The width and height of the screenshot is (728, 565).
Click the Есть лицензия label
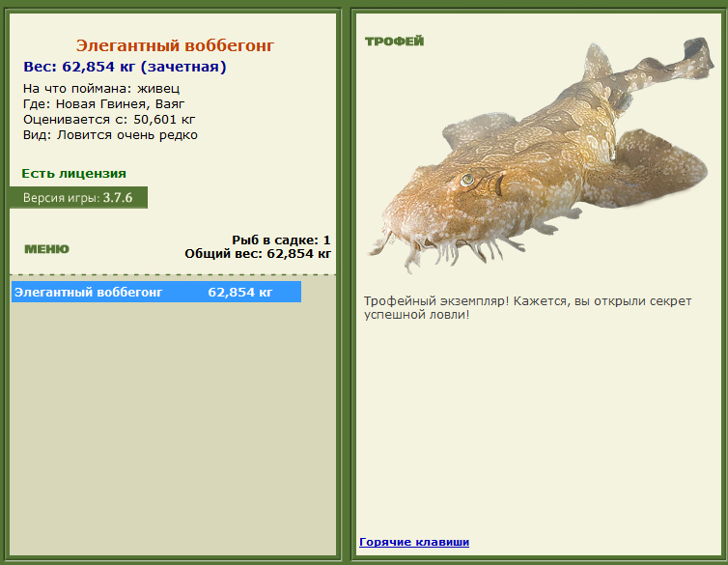[x=73, y=174]
